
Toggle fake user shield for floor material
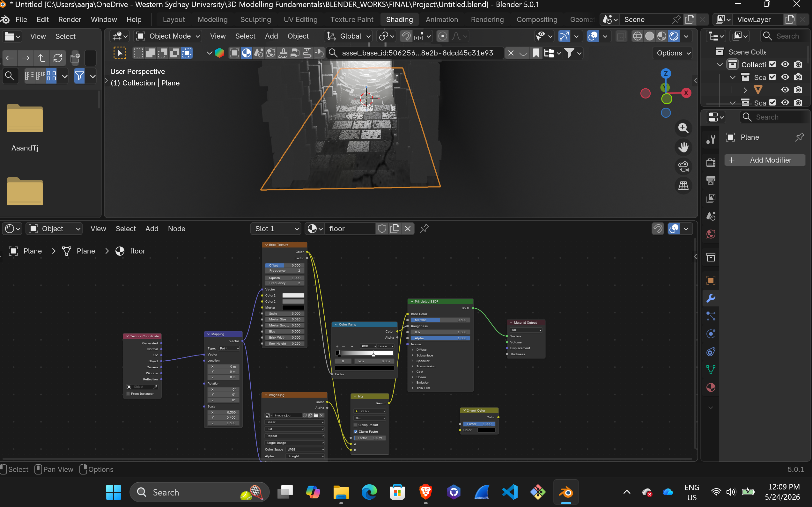382,229
